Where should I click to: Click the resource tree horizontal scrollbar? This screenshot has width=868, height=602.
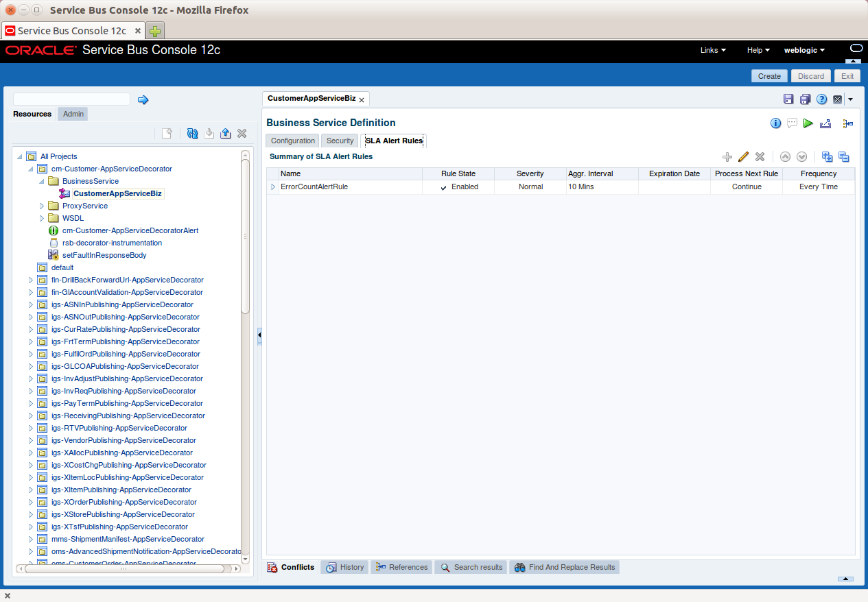tap(124, 568)
